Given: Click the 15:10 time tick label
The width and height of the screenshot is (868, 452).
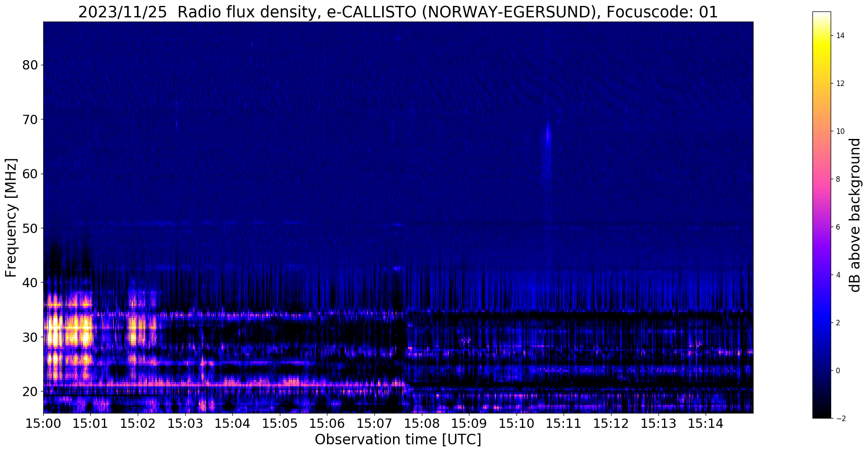Looking at the screenshot, I should tap(516, 423).
